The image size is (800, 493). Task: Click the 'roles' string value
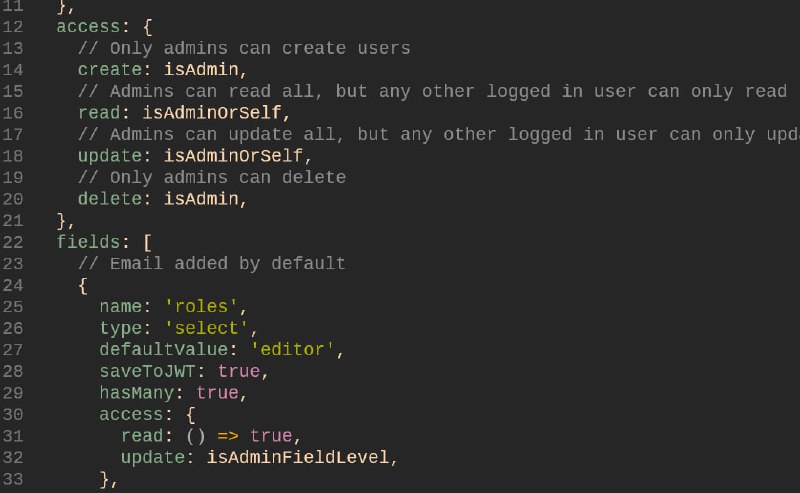point(201,307)
